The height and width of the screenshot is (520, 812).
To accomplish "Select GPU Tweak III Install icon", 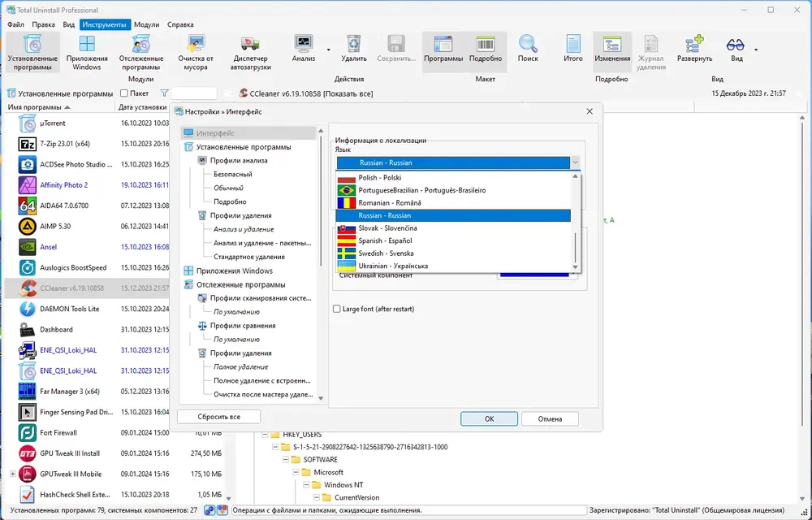I will 27,453.
